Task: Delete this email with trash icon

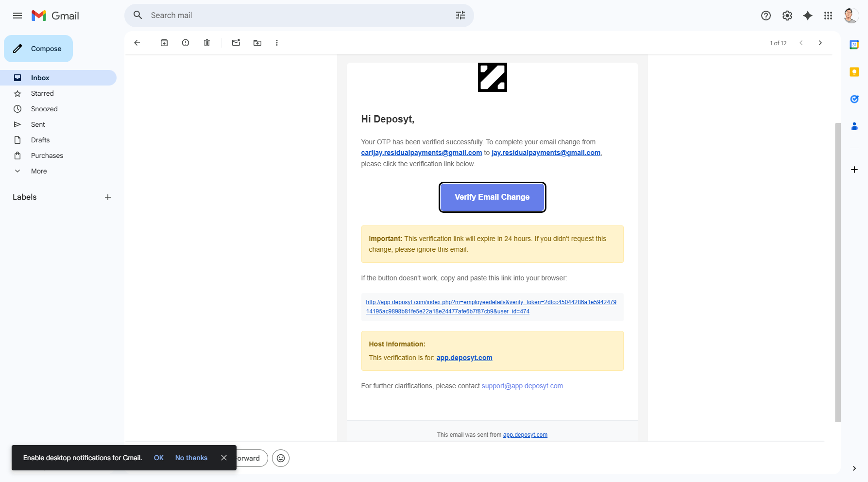Action: [207, 43]
